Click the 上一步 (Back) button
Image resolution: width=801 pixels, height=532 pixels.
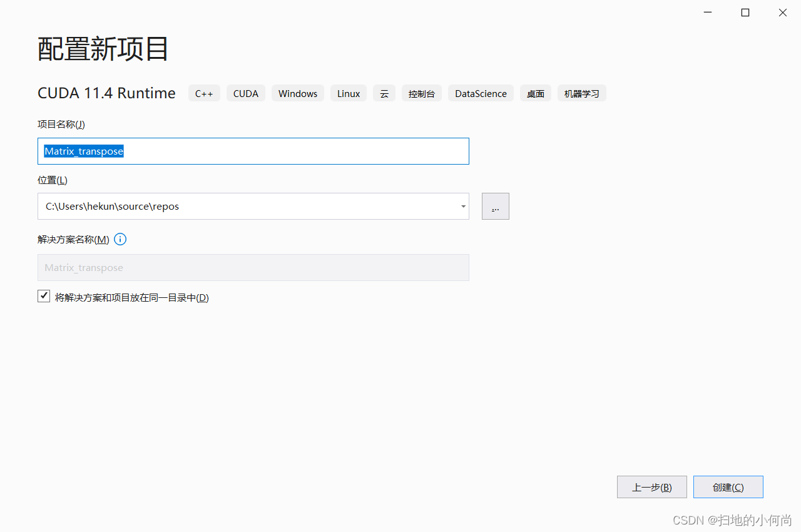tap(652, 487)
